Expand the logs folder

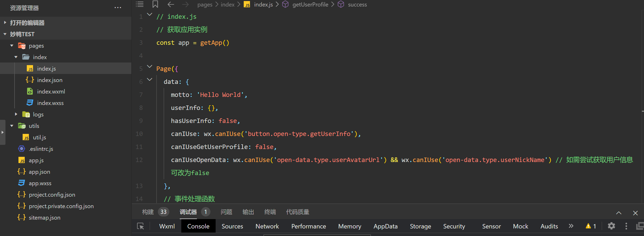pyautogui.click(x=16, y=114)
